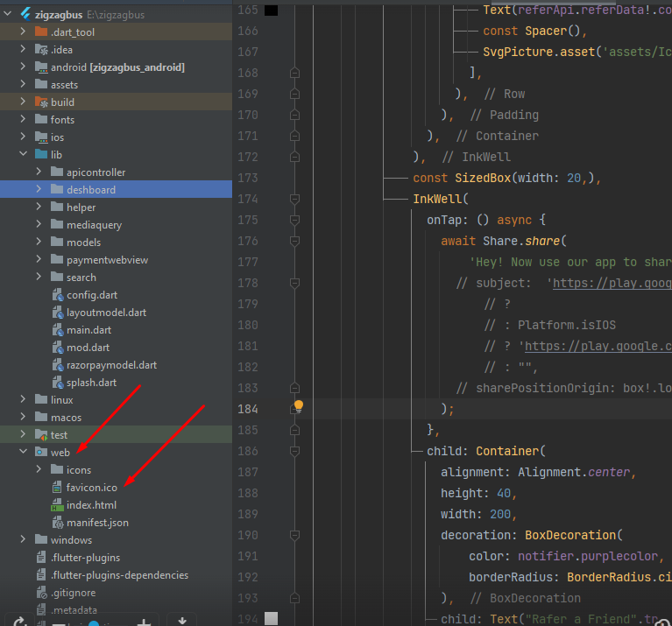Image resolution: width=672 pixels, height=626 pixels.
Task: Collapse the web folder
Action: 24,453
